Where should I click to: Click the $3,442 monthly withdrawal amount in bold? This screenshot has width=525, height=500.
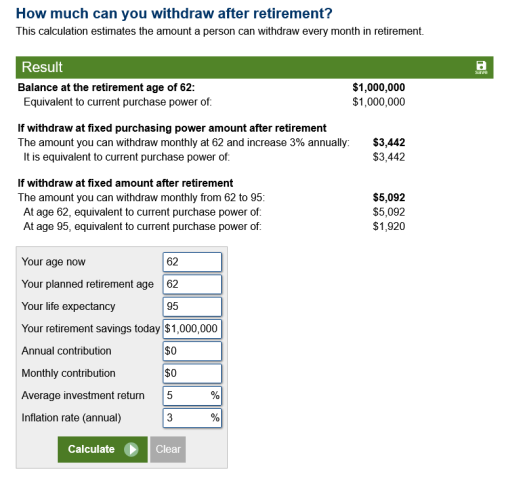click(389, 142)
